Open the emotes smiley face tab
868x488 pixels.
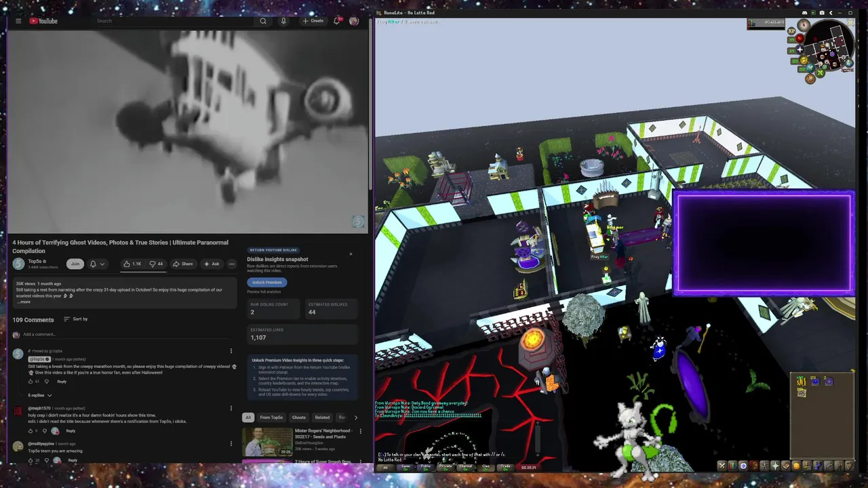[x=797, y=466]
